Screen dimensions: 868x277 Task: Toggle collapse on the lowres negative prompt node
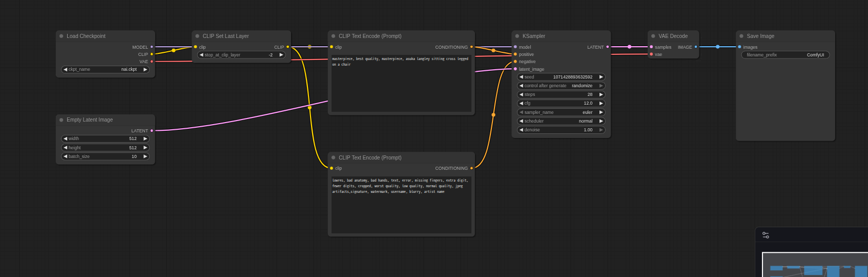coord(333,157)
